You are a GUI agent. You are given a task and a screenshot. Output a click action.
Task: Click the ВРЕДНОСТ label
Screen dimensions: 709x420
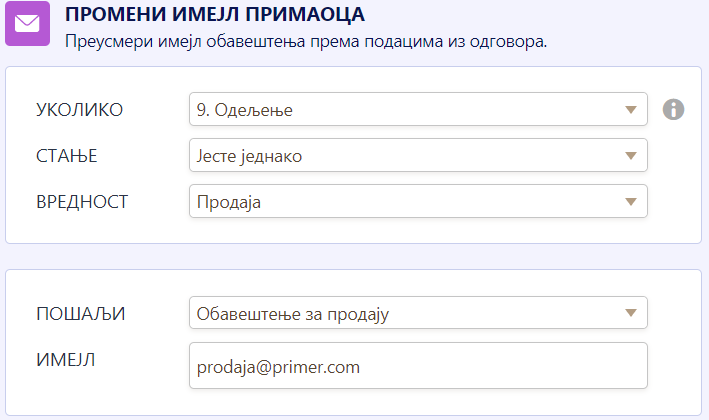click(82, 202)
